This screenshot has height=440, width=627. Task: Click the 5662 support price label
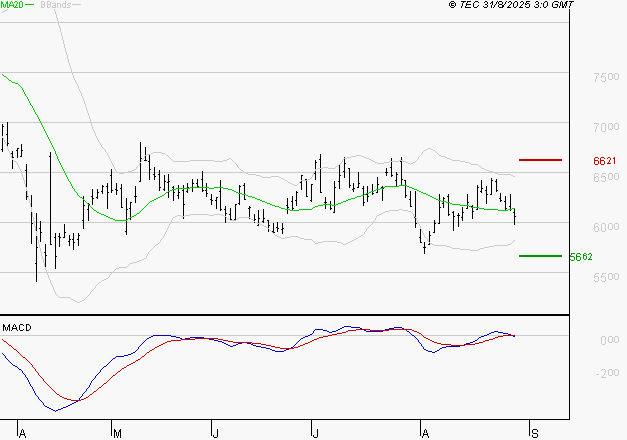582,257
